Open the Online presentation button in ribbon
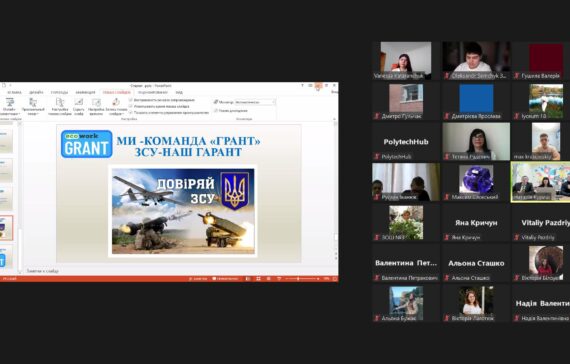The image size is (570, 364). 9,107
